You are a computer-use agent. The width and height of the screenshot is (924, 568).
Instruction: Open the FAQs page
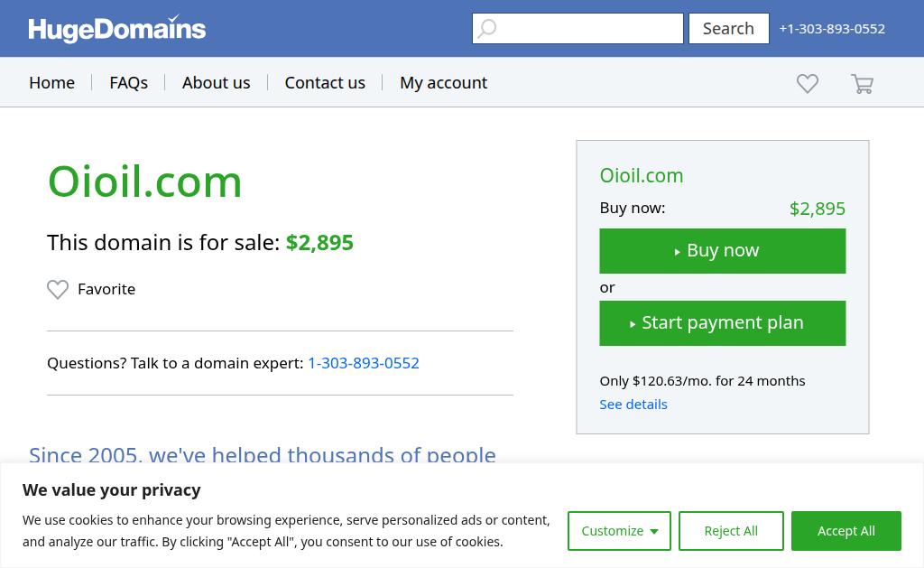click(128, 82)
